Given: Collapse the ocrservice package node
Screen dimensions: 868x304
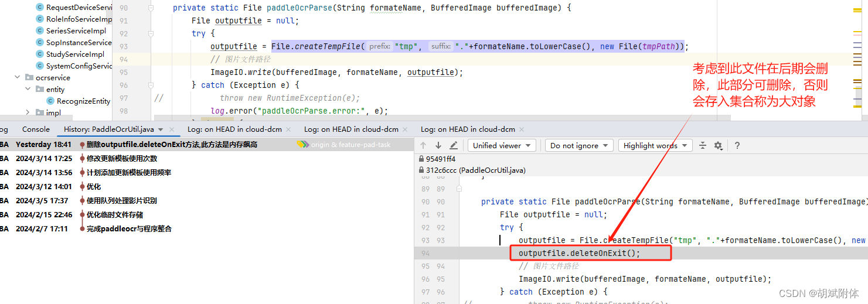Looking at the screenshot, I should tap(18, 77).
